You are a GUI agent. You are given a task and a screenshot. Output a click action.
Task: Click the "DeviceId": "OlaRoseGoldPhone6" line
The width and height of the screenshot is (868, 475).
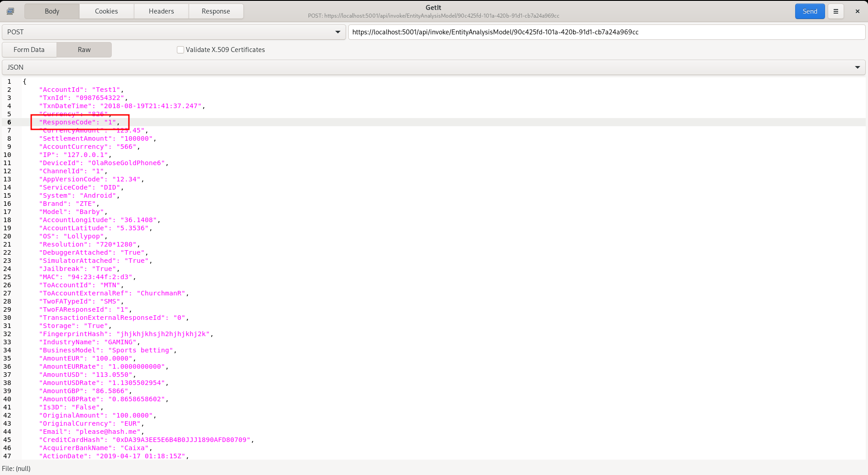pos(104,163)
